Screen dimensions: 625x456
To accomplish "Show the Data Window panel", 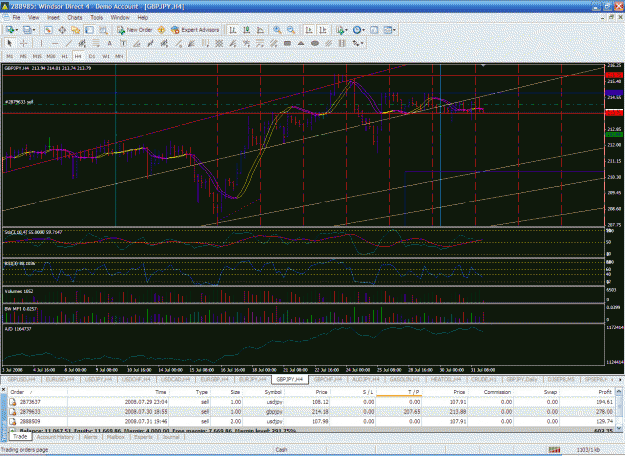I will (62, 30).
